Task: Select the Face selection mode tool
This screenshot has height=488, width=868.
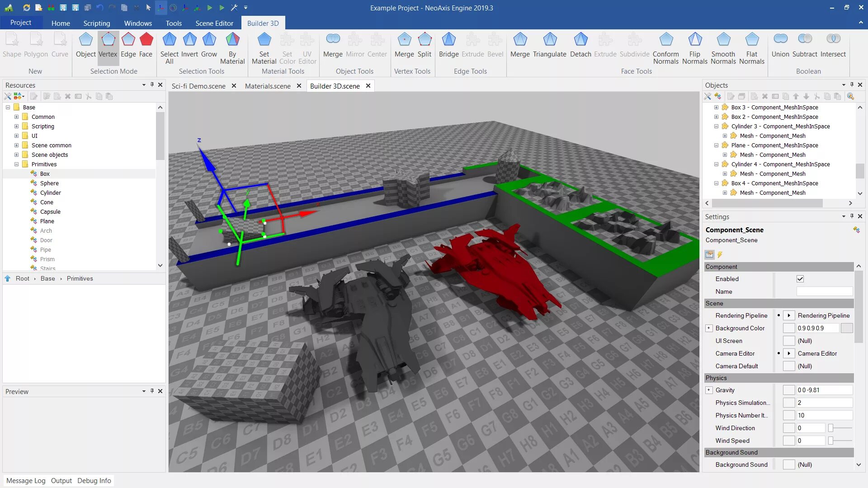Action: coord(146,45)
